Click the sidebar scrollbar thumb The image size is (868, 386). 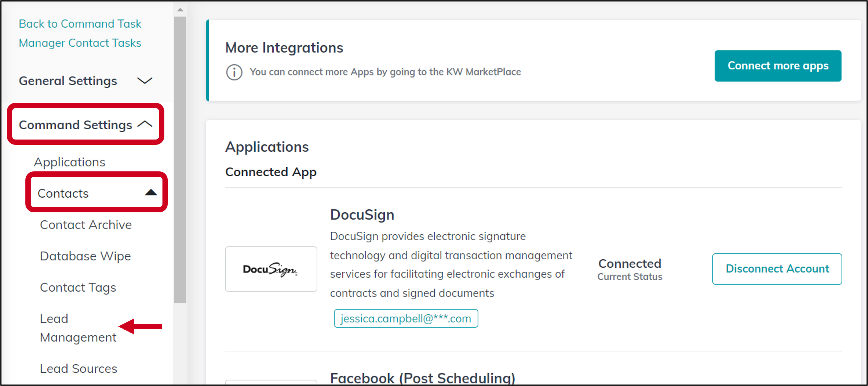[180, 159]
